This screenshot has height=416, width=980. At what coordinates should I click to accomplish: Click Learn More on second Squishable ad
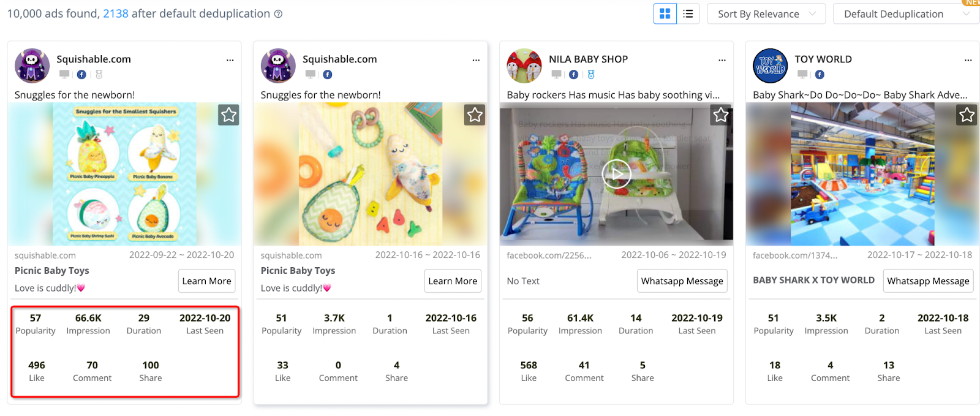tap(453, 281)
